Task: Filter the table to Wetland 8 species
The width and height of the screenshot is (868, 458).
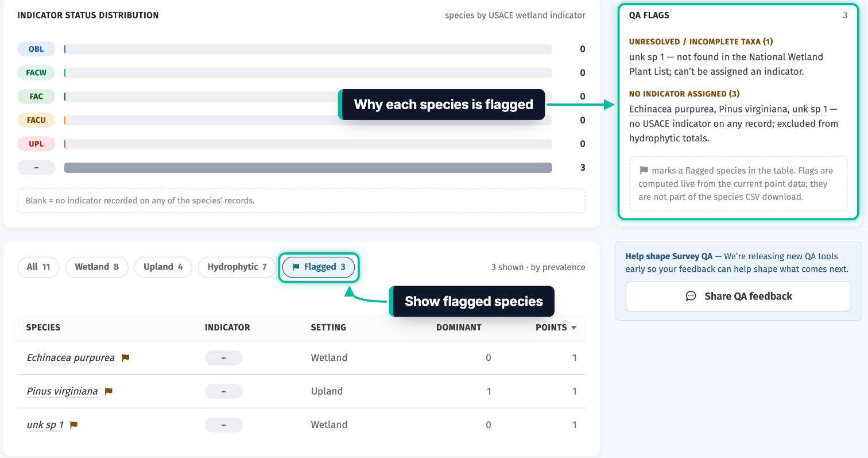Action: 97,267
